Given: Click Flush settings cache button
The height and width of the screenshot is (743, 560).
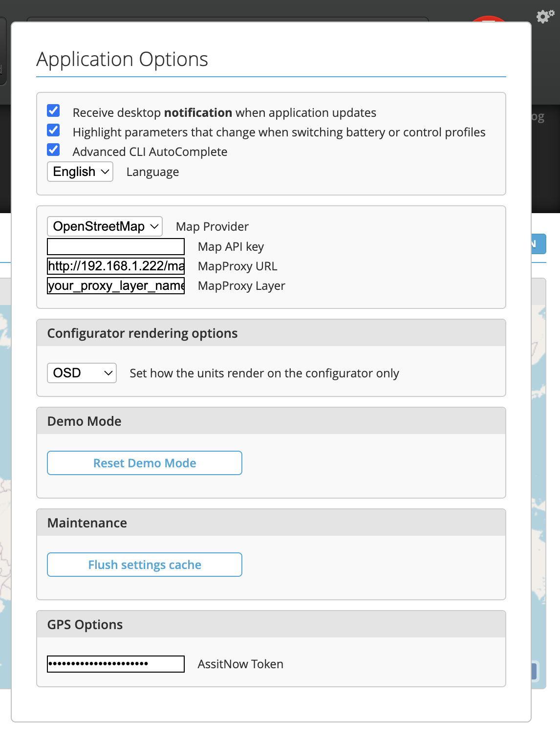Looking at the screenshot, I should click(x=145, y=565).
